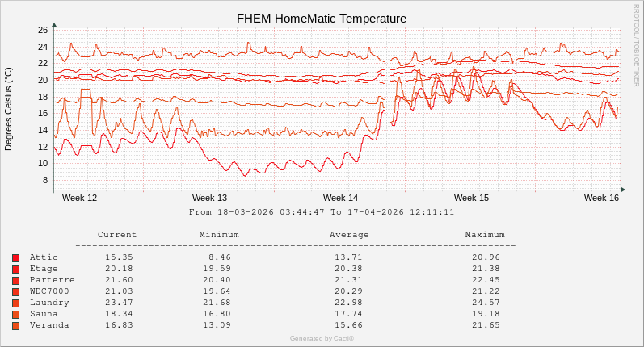The height and width of the screenshot is (347, 644).
Task: Click the Etage legend color swatch
Action: click(15, 269)
